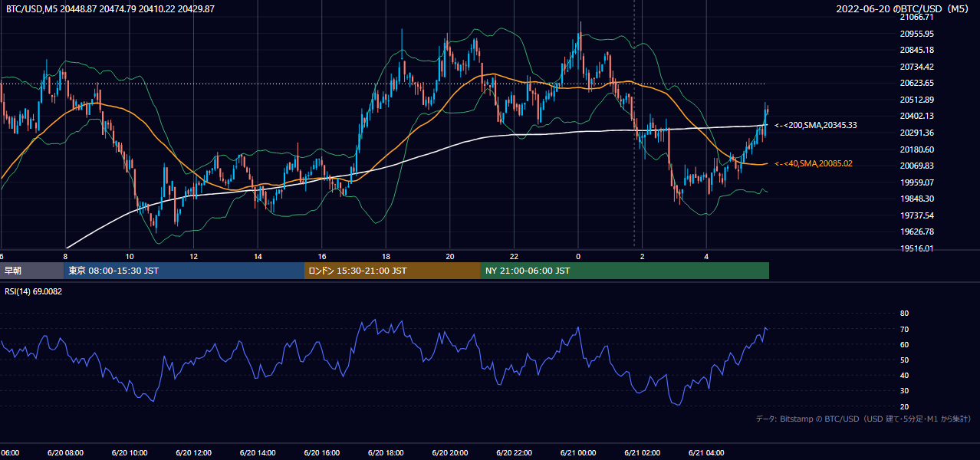Click the 6/20 16:00 time axis label
This screenshot has height=460, width=980.
[x=322, y=453]
